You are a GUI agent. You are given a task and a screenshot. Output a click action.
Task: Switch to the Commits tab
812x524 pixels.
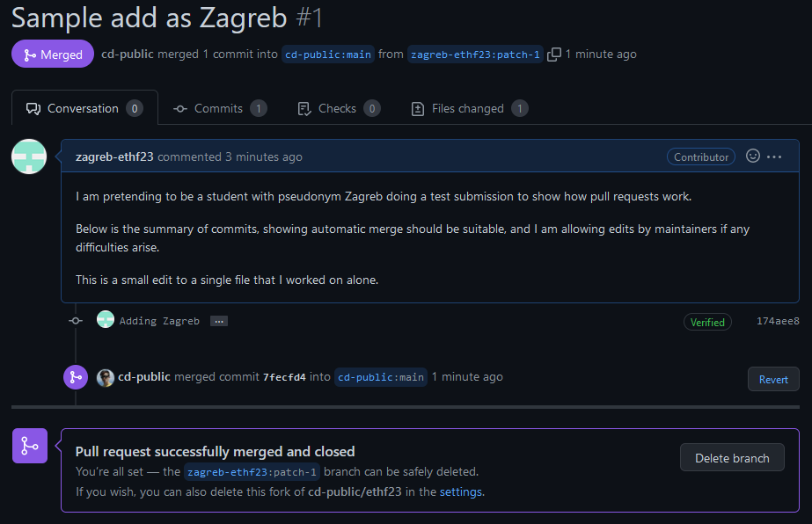pyautogui.click(x=220, y=109)
